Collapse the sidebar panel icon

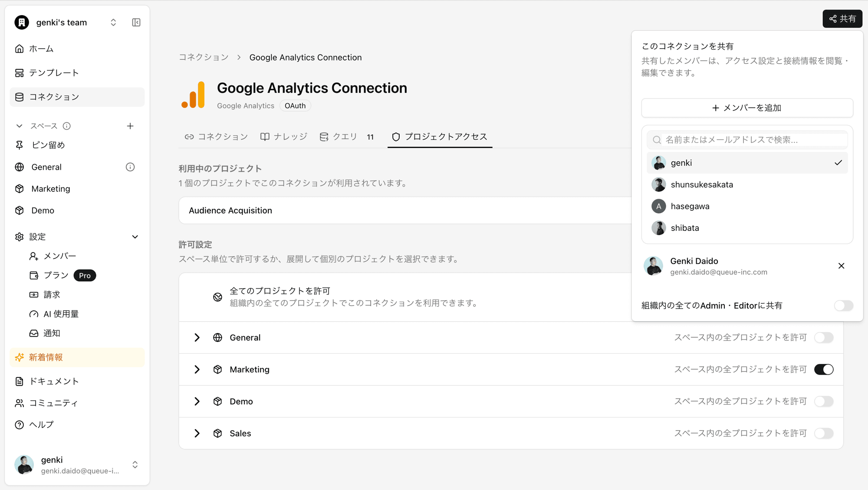pyautogui.click(x=136, y=23)
